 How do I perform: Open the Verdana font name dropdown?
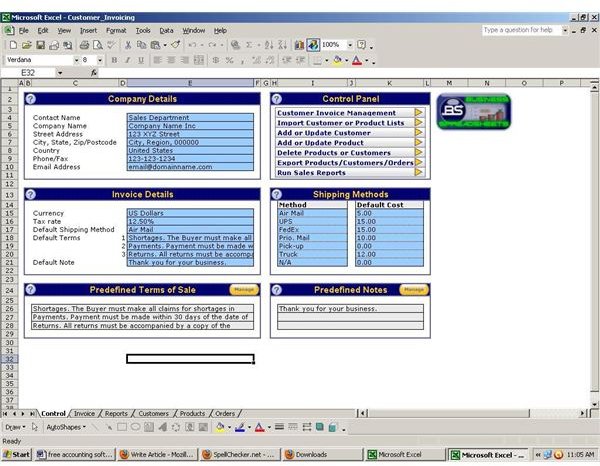[x=76, y=60]
